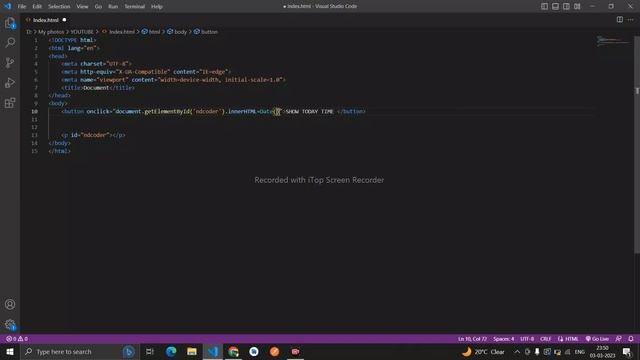Open the Explorer view in activity bar
Viewport: 640px width, 360px height.
[x=10, y=23]
